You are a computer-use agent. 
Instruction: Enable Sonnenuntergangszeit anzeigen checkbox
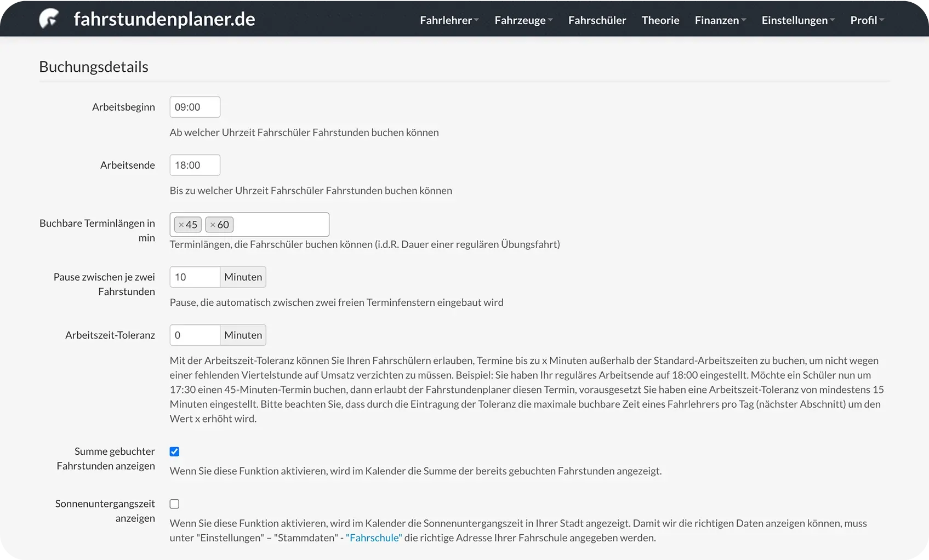pyautogui.click(x=174, y=504)
